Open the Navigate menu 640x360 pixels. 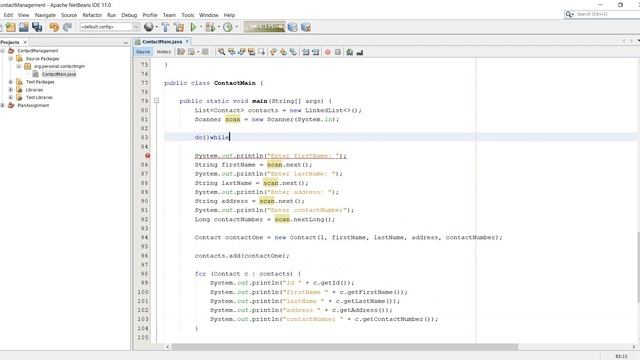45,15
